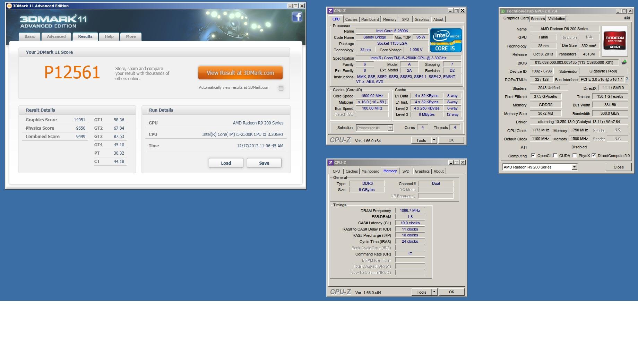The height and width of the screenshot is (364, 638).
Task: Toggle the OpenCL checkbox in GPU-Z
Action: 533,156
